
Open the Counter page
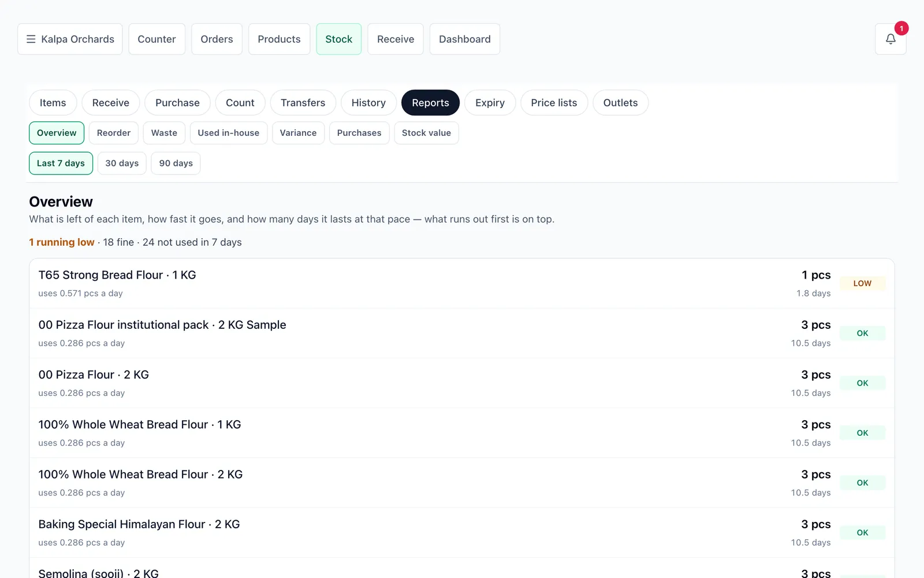pyautogui.click(x=157, y=39)
